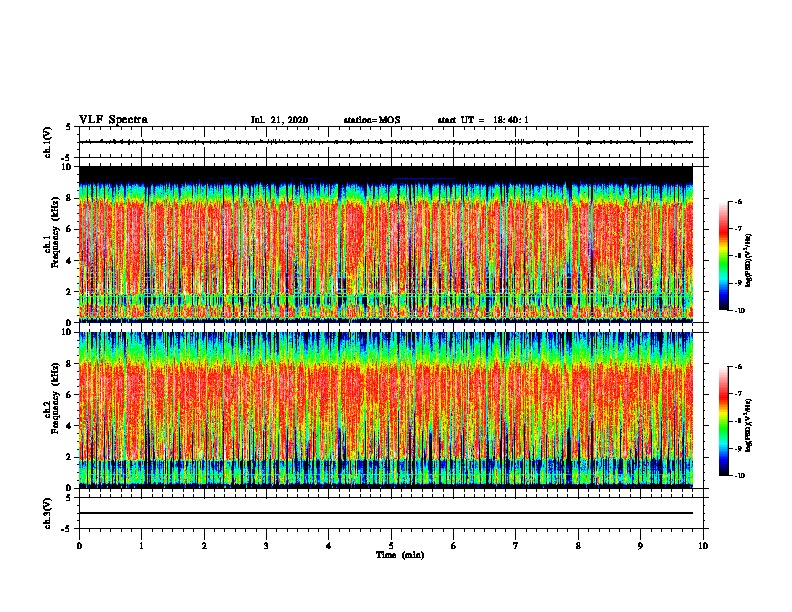Click time axis tick label "3"
This screenshot has height=612, width=792.
266,546
